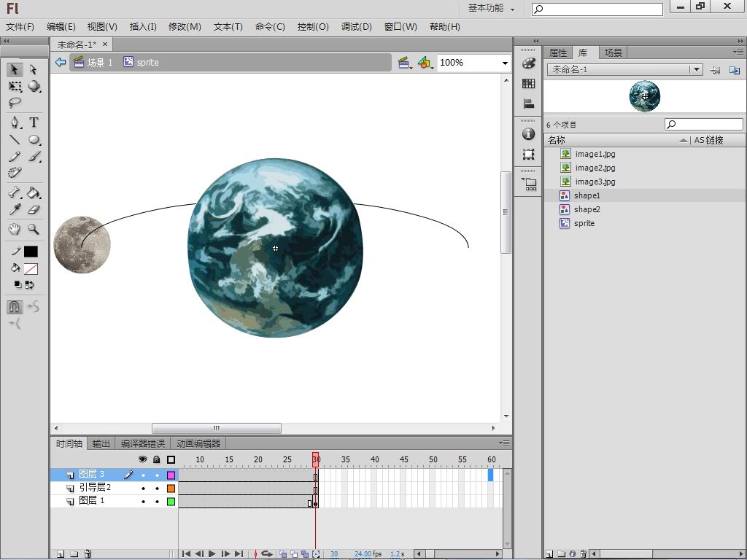The image size is (747, 560).
Task: Select the Zoom magnifier tool
Action: point(34,229)
